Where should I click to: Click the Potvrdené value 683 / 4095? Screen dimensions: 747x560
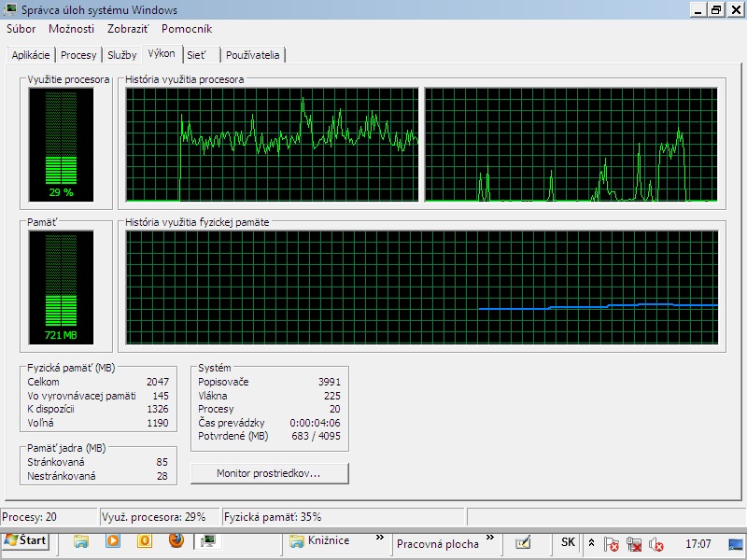pos(316,436)
